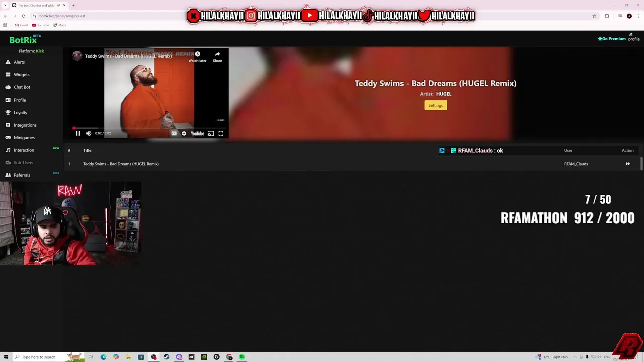Image resolution: width=644 pixels, height=362 pixels.
Task: Click the channel avatar in video header
Action: click(77, 56)
